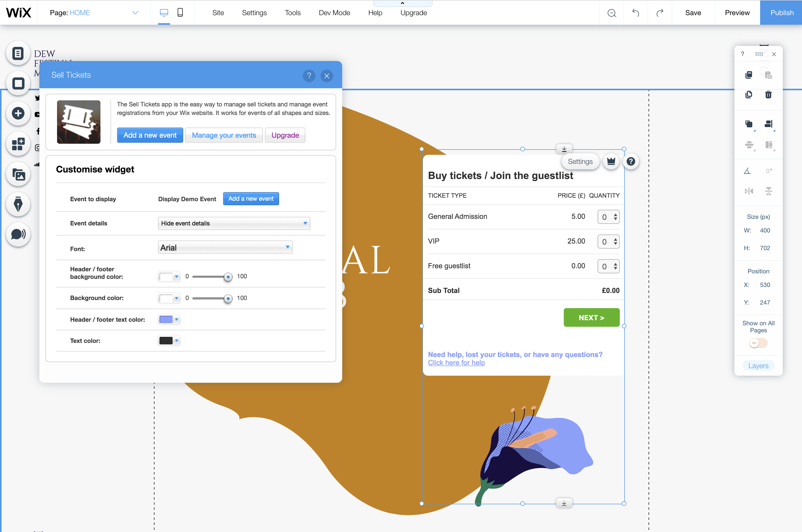Click the widget Settings button
The image size is (802, 532).
click(580, 162)
